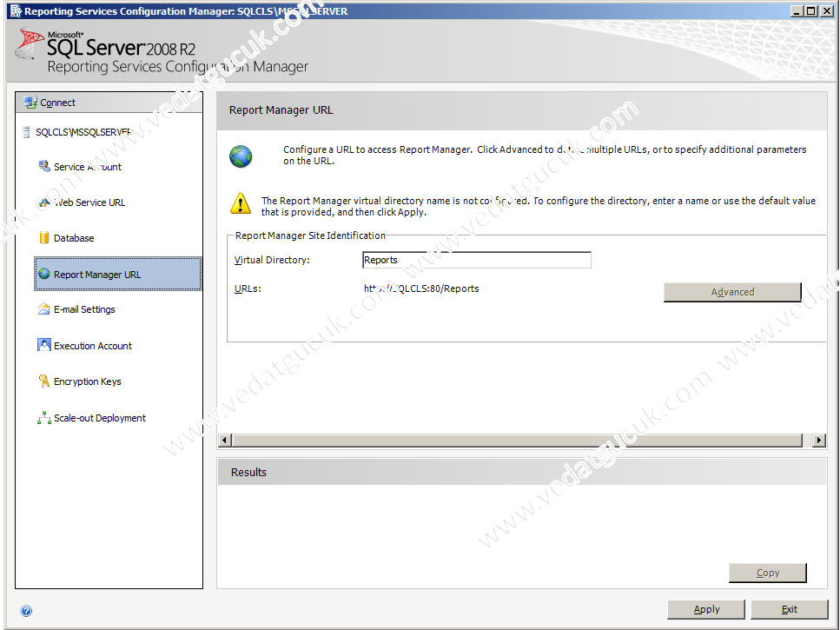This screenshot has width=840, height=630.
Task: Select the Report Manager URL page
Action: pos(118,274)
